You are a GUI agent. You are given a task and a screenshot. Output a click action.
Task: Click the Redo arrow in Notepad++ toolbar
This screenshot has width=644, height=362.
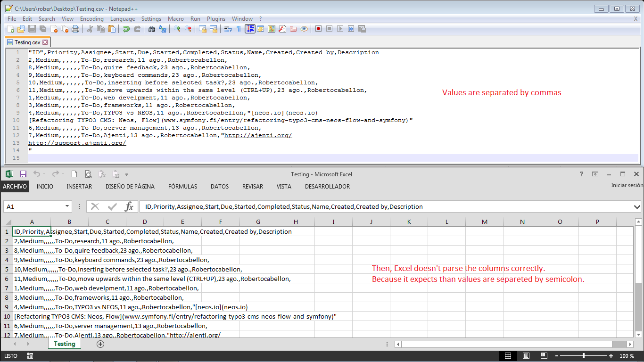click(x=137, y=29)
